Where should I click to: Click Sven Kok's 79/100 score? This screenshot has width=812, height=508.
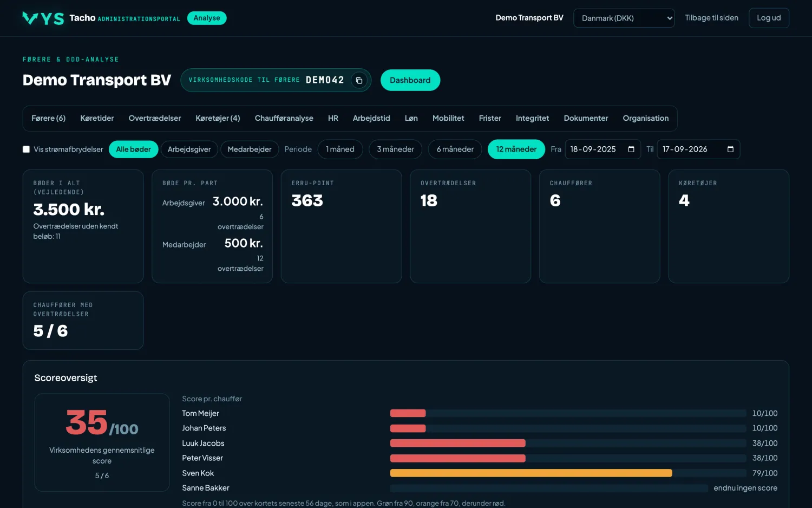pyautogui.click(x=765, y=473)
